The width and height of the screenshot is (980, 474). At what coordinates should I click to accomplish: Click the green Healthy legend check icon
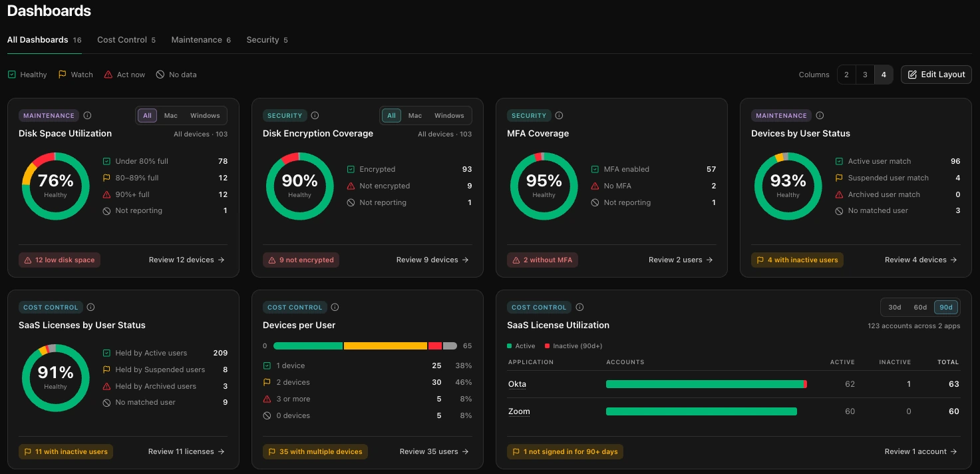pyautogui.click(x=12, y=75)
